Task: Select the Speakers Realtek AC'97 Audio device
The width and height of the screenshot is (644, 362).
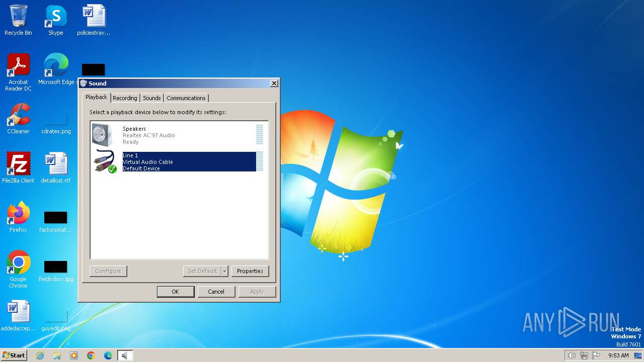Action: pos(179,136)
